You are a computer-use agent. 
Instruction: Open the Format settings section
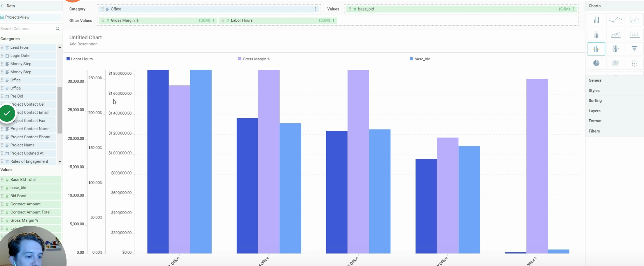coord(615,121)
